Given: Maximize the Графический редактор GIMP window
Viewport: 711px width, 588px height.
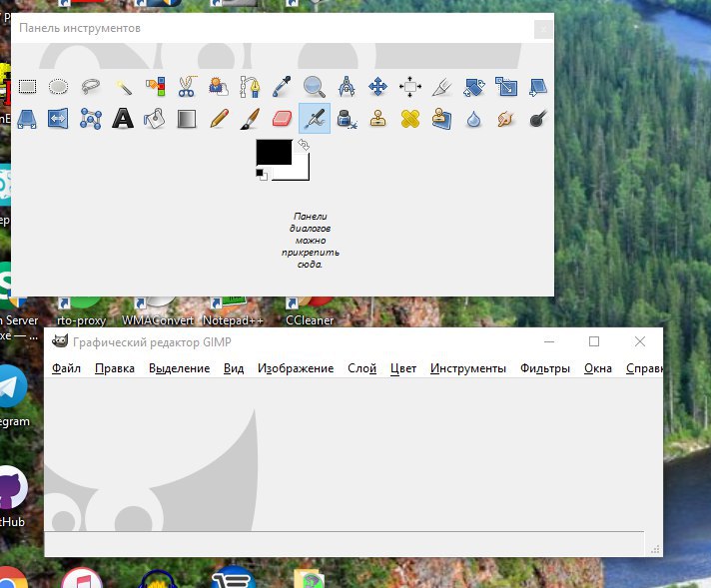Looking at the screenshot, I should (594, 341).
